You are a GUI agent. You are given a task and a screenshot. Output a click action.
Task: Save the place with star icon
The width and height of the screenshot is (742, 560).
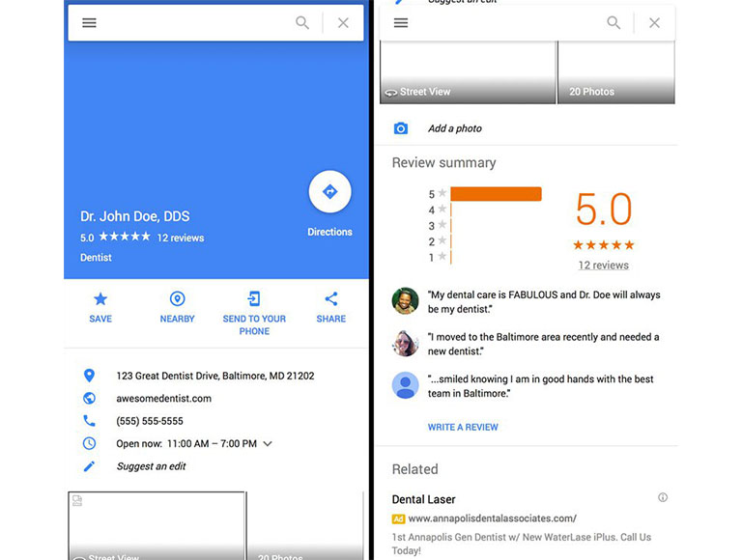pyautogui.click(x=100, y=299)
